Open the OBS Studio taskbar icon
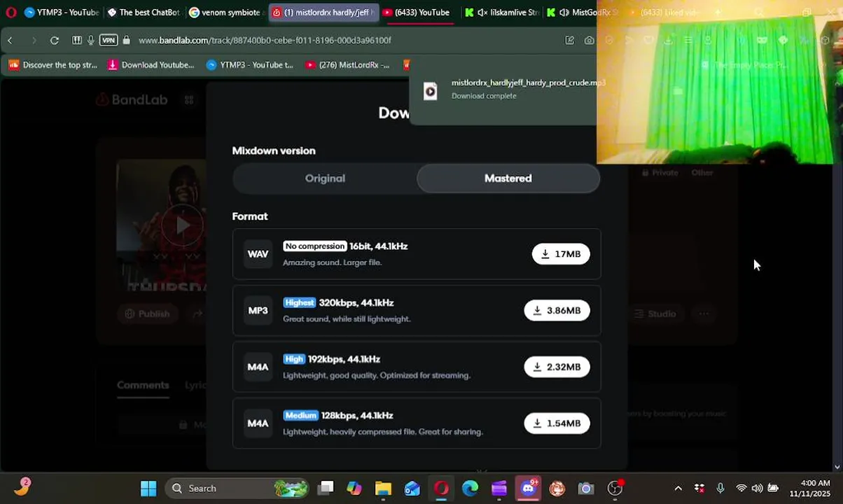Image resolution: width=843 pixels, height=504 pixels. coord(615,489)
